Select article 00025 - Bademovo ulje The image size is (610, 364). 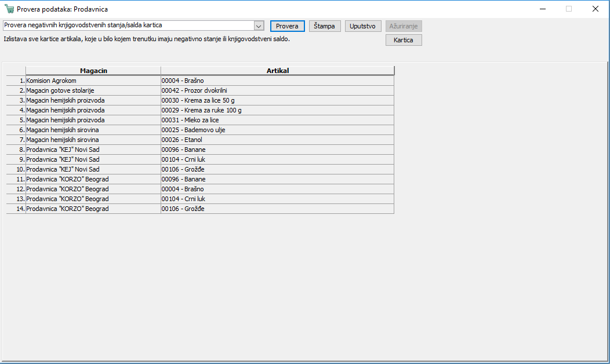277,130
